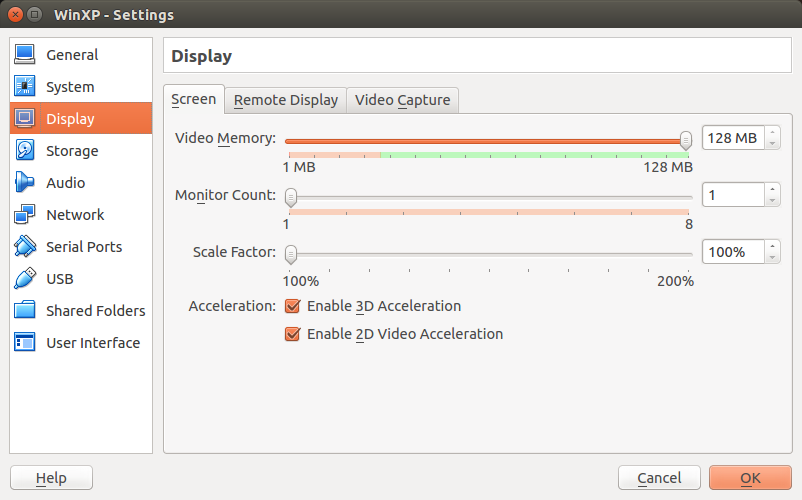
Task: Open the General settings icon
Action: (25, 55)
